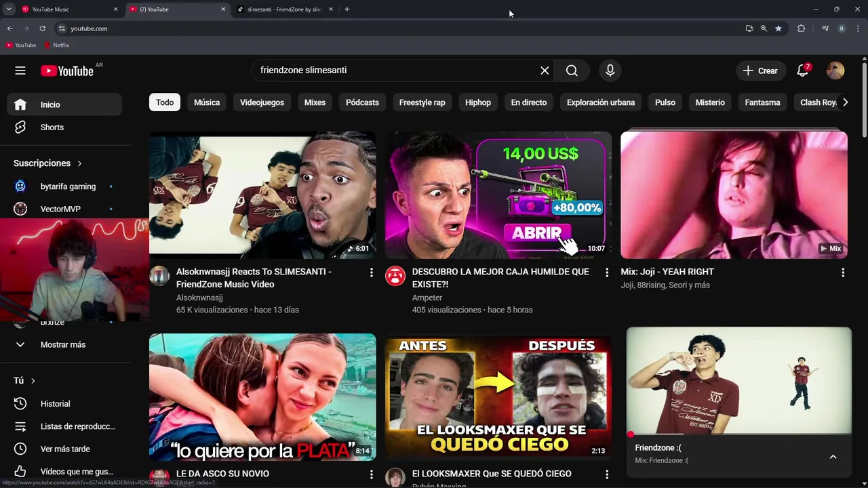Open Ampeter channel avatar

click(395, 276)
